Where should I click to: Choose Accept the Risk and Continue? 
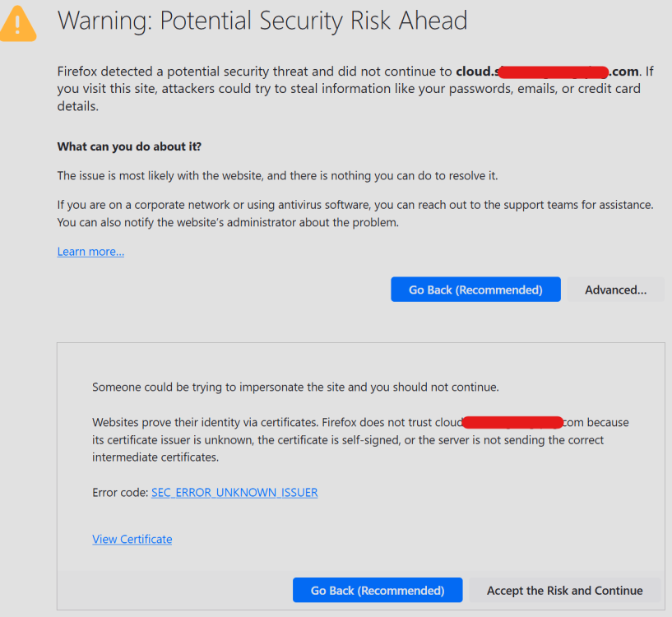(x=564, y=590)
